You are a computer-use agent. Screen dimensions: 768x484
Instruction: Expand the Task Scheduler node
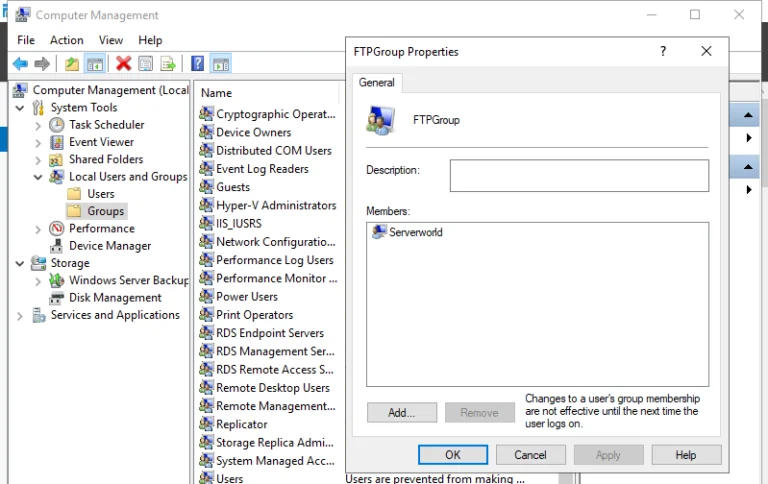click(x=38, y=125)
